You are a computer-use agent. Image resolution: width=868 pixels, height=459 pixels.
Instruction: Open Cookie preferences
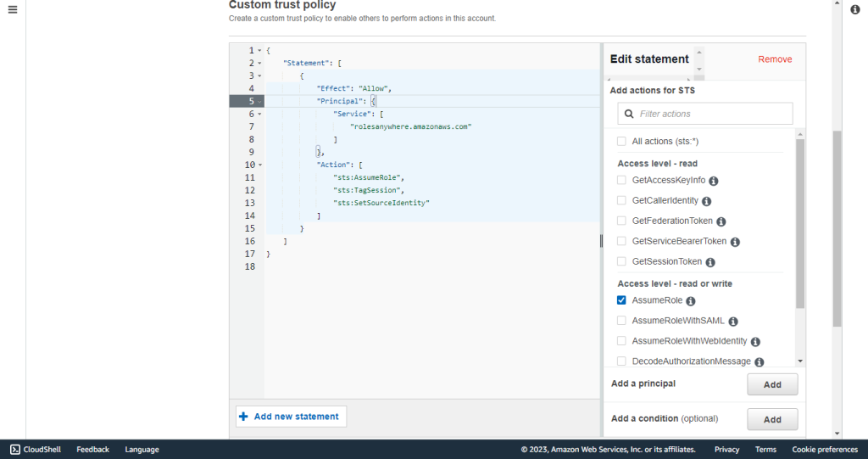825,450
